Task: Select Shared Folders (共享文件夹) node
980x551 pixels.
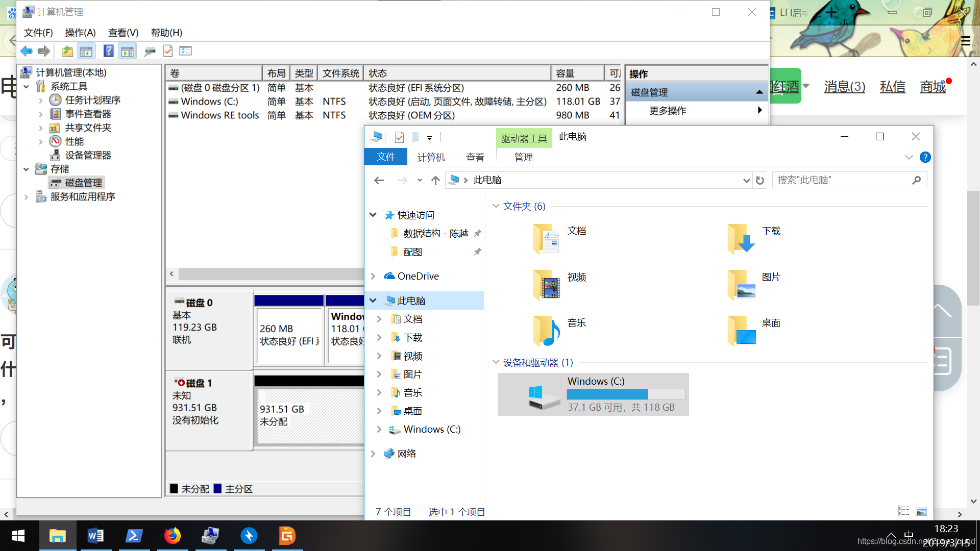Action: pyautogui.click(x=88, y=128)
